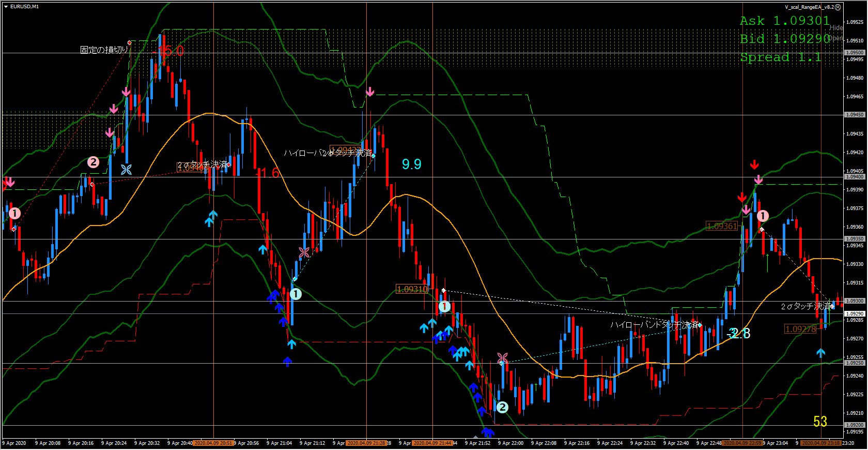868x450 pixels.
Task: Click the current price 1.09290 scale marker
Action: (x=855, y=313)
